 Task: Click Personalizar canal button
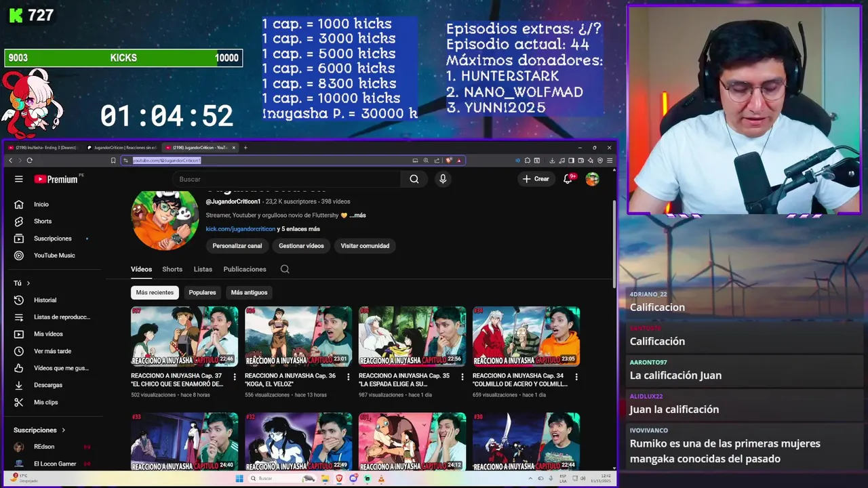point(237,246)
